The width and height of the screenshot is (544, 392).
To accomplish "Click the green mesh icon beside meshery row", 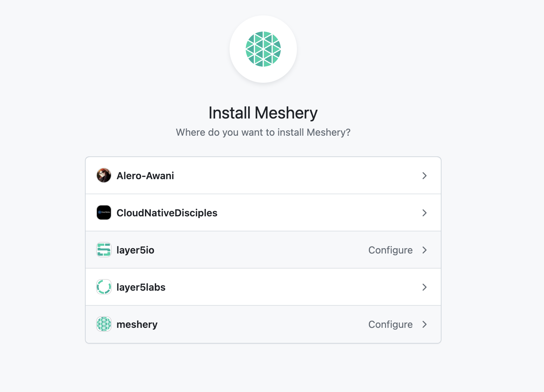I will pyautogui.click(x=104, y=324).
